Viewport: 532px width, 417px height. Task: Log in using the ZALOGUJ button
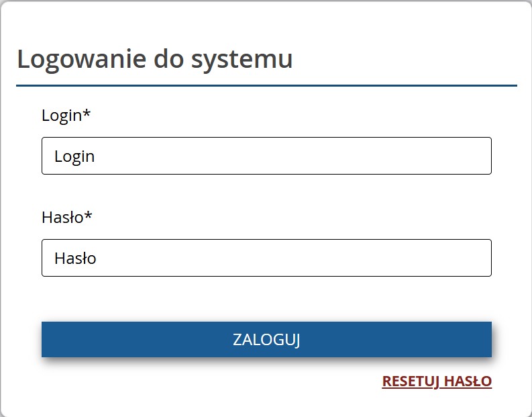coord(266,339)
